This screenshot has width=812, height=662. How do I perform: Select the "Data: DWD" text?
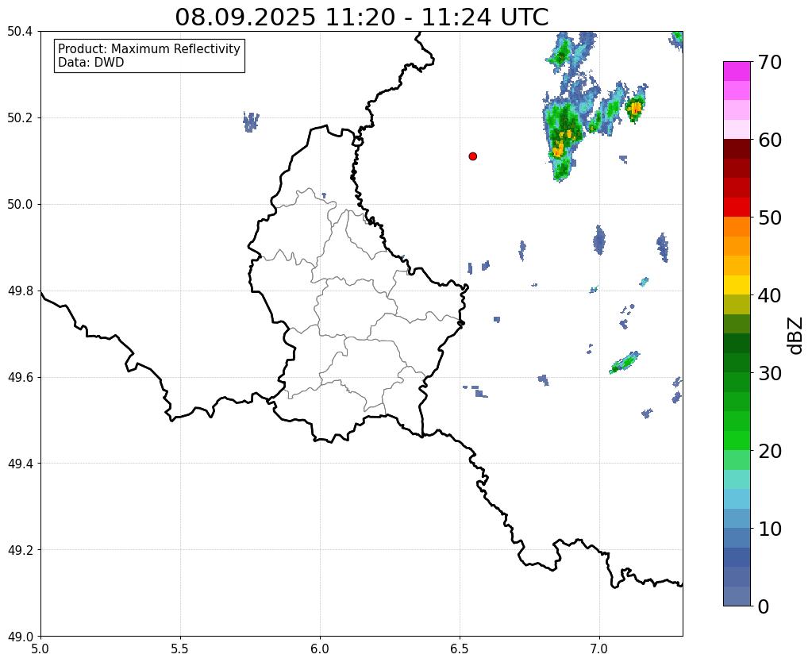point(91,62)
